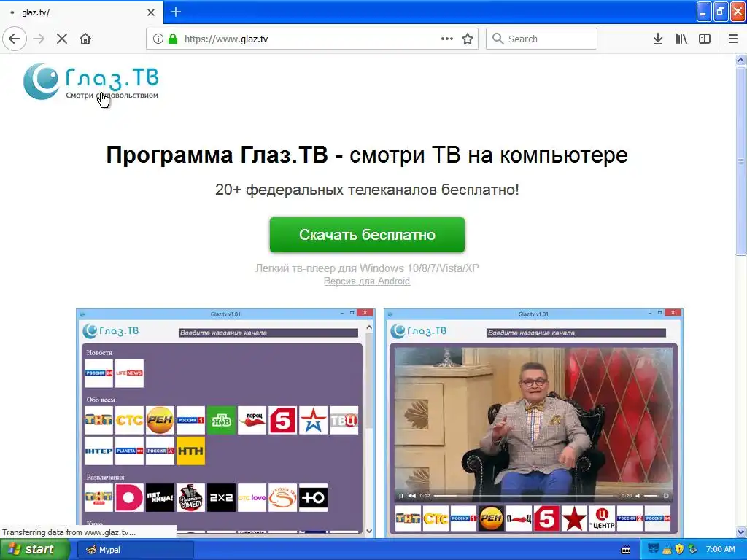Screen dimensions: 747x560
Task: Click the video progress bar in player
Action: click(526, 496)
